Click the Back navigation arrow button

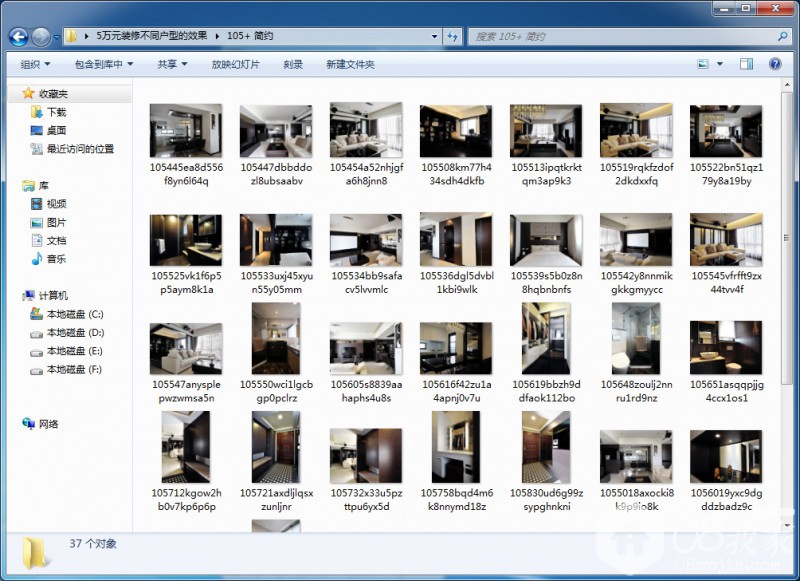point(18,37)
